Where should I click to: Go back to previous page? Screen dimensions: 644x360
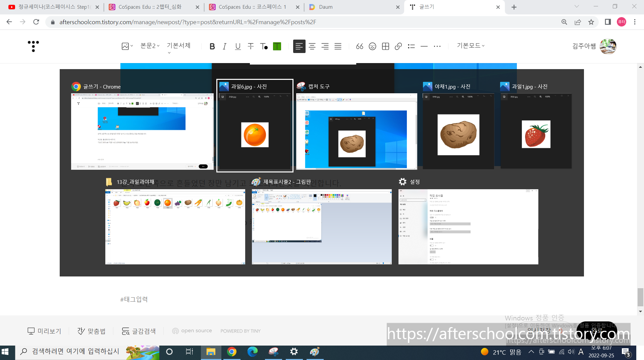[9, 22]
